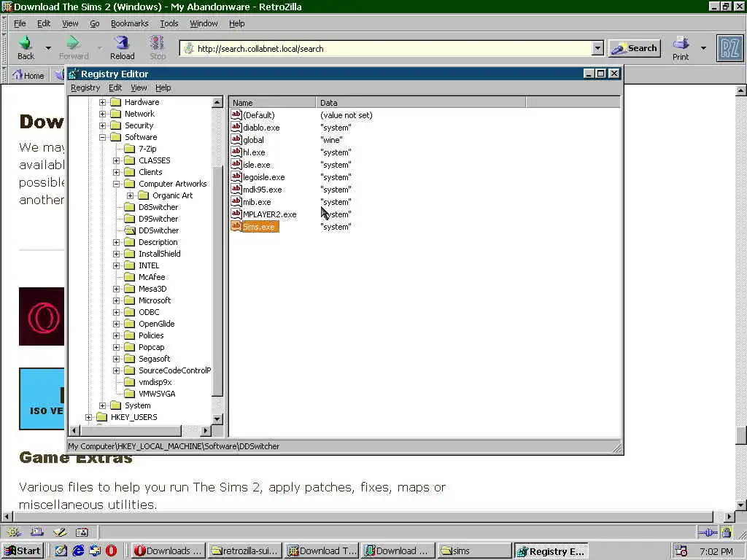
Task: Expand the Hardware registry key
Action: 102,102
